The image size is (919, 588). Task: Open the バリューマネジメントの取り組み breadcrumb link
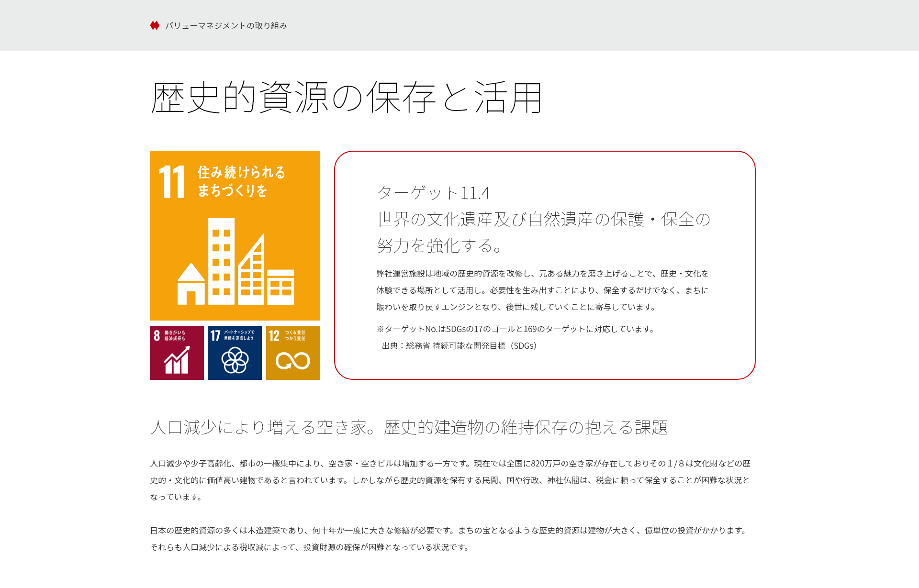[226, 26]
